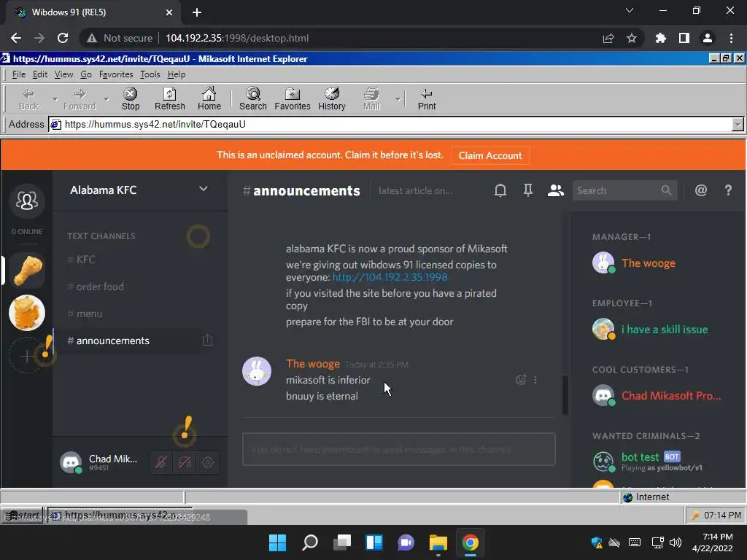Click the Forward toolbar button
747x560 pixels.
point(80,99)
